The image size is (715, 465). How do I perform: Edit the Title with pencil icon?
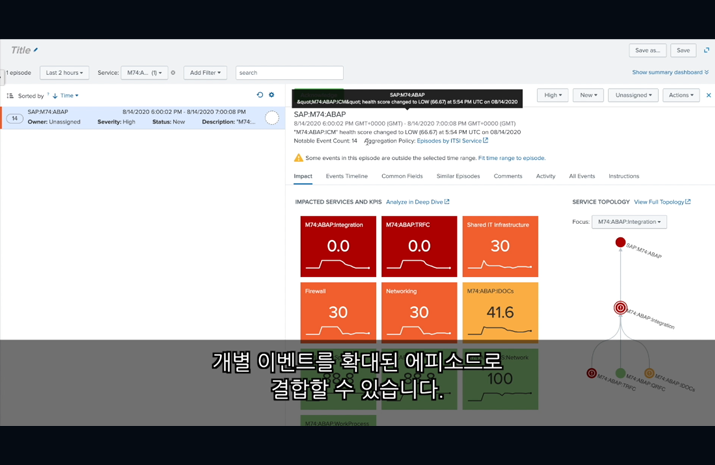coord(36,50)
